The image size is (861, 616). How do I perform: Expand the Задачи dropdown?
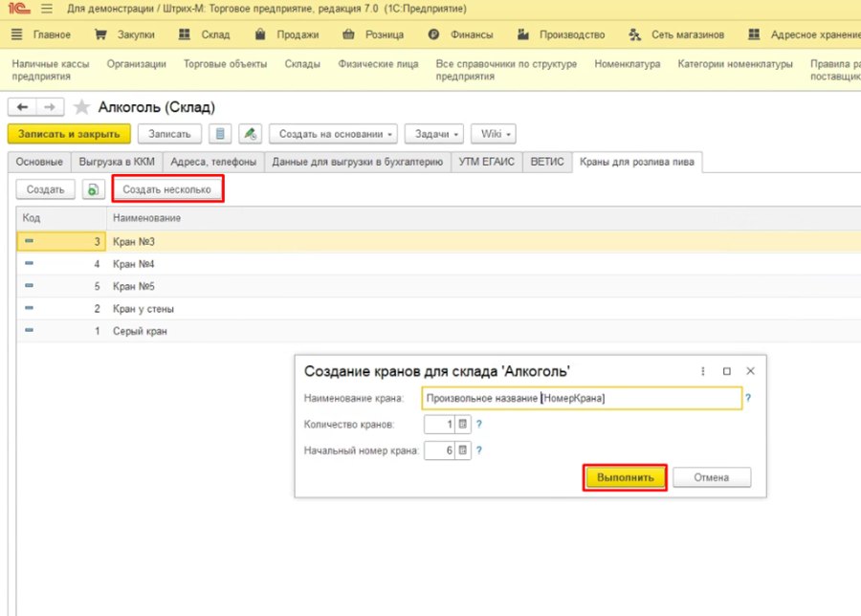[434, 134]
